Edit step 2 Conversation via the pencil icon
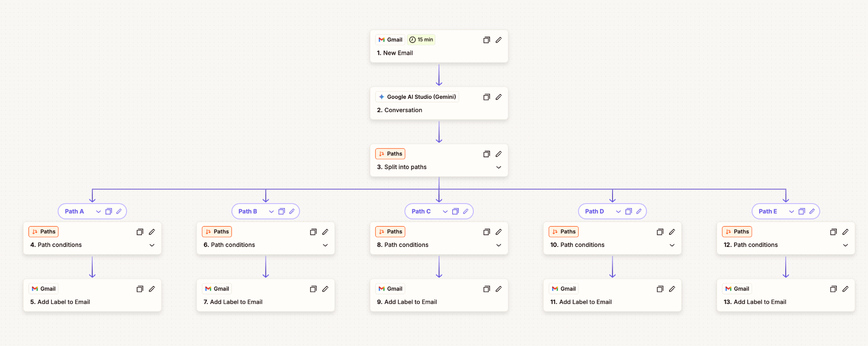868x346 pixels. 499,97
